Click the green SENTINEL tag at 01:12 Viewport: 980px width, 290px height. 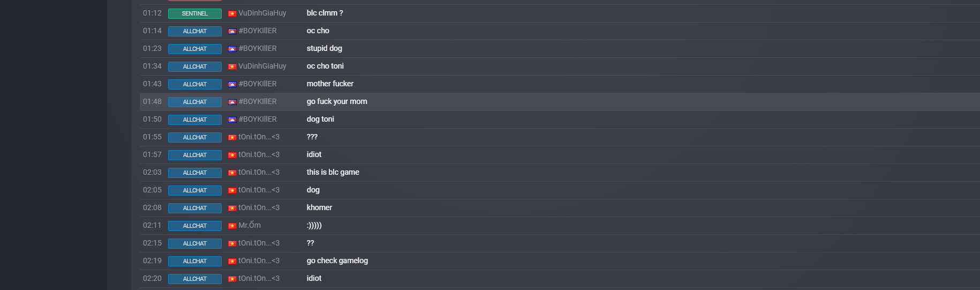tap(195, 13)
